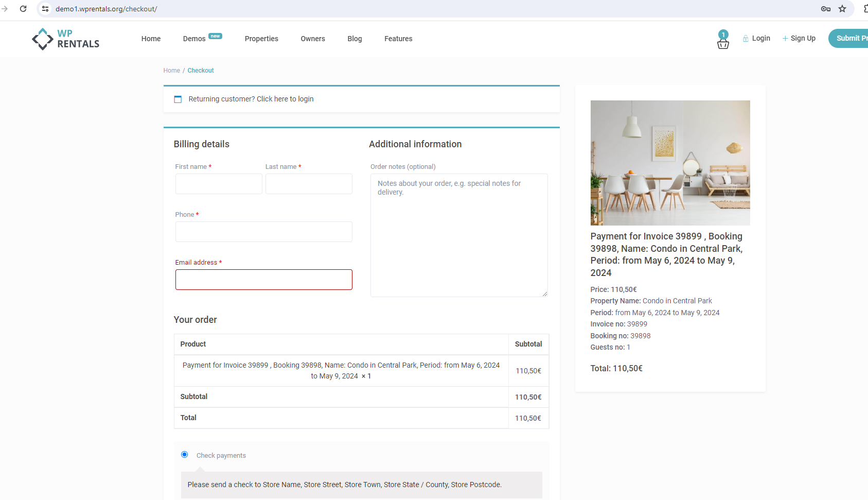Viewport: 868px width, 500px height.
Task: View site information icon in address bar
Action: tap(45, 9)
